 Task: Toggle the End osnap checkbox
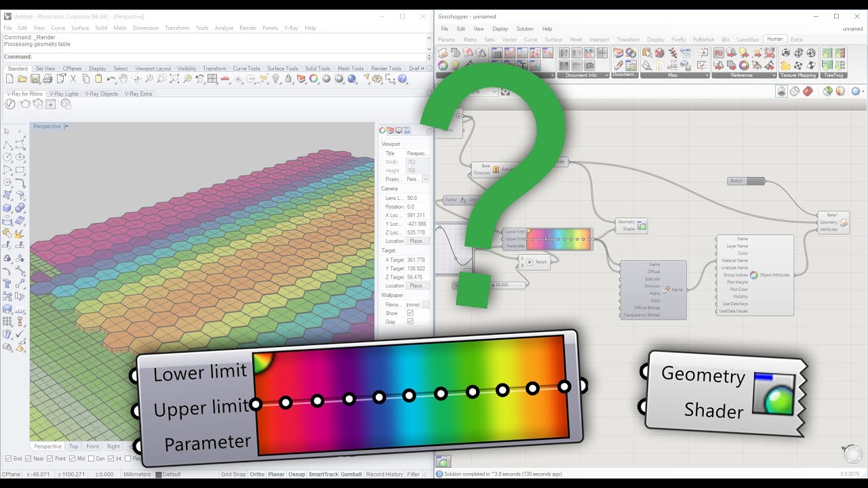pyautogui.click(x=7, y=459)
